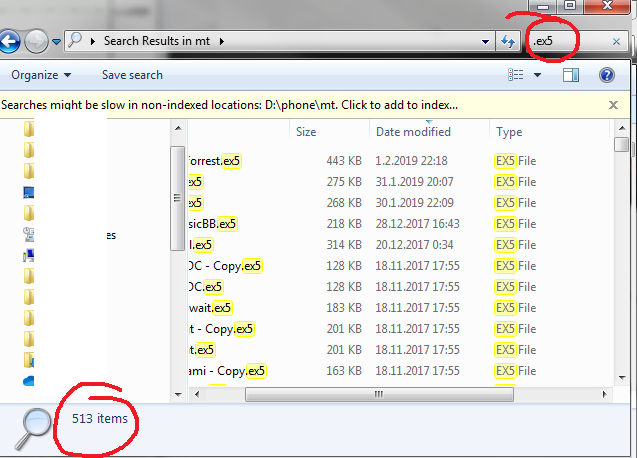Image resolution: width=637 pixels, height=458 pixels.
Task: Select the wait.ex5 file
Action: coord(210,308)
